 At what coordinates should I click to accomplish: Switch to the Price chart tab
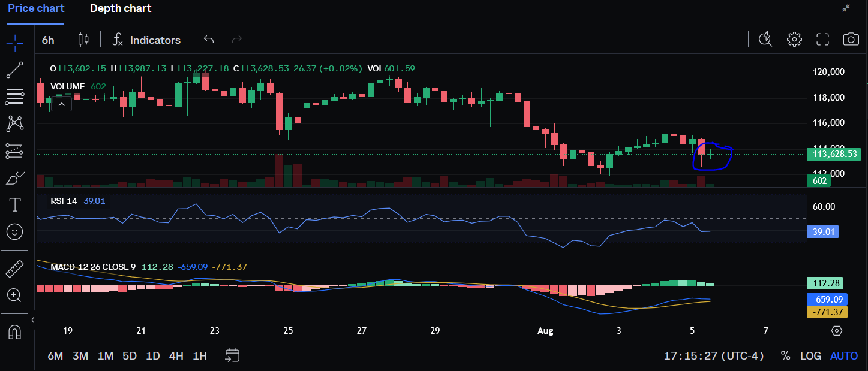[36, 8]
